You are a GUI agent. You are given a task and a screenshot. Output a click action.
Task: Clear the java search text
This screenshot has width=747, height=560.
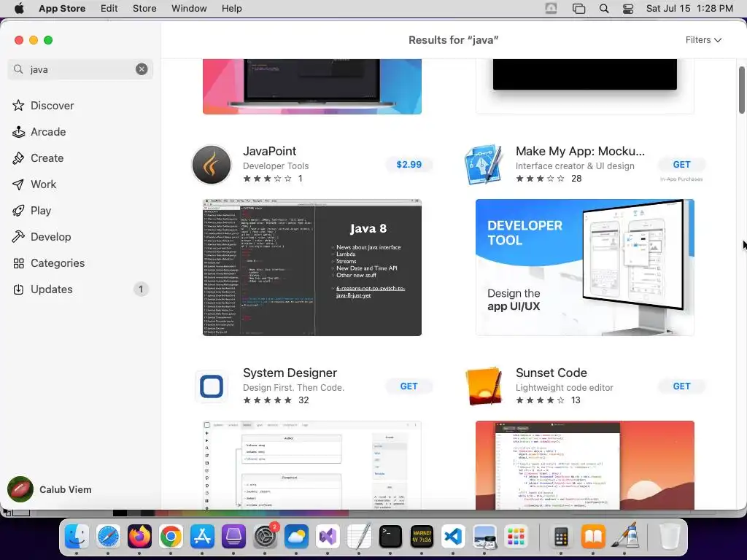[142, 69]
